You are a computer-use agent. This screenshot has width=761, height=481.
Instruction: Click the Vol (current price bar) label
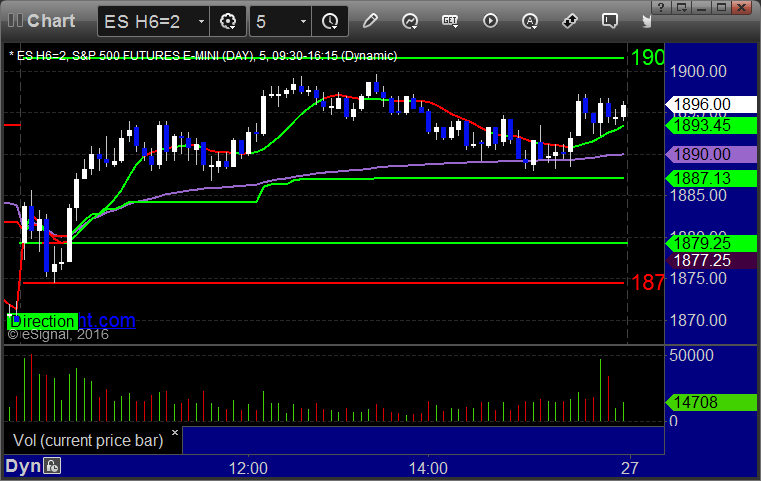88,440
